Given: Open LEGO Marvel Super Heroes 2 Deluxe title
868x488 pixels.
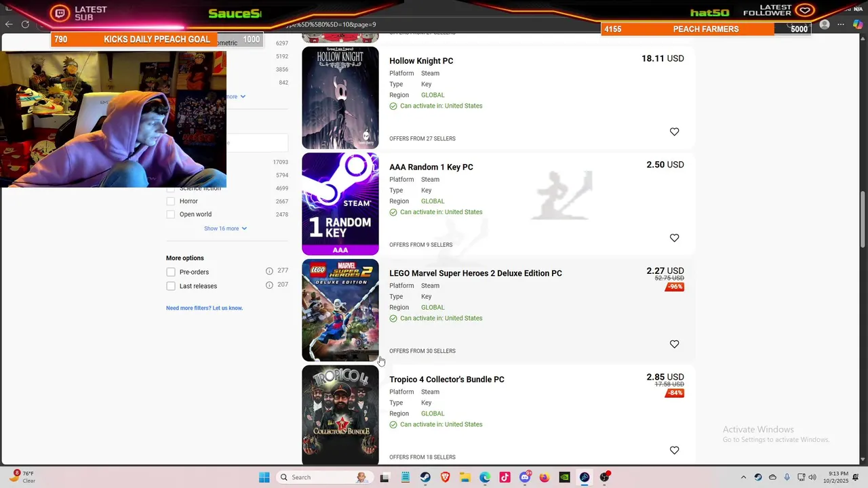Looking at the screenshot, I should pos(475,273).
